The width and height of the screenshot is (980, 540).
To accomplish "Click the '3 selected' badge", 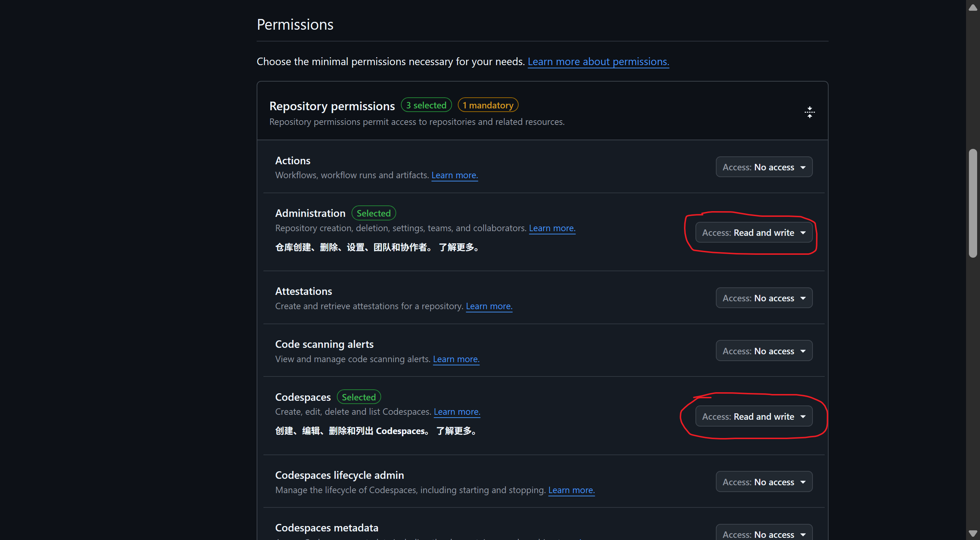I will point(426,105).
